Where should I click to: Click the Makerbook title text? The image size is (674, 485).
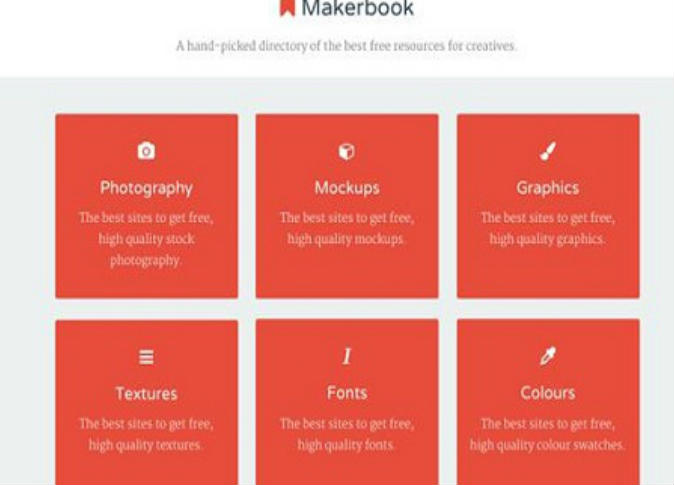358,8
